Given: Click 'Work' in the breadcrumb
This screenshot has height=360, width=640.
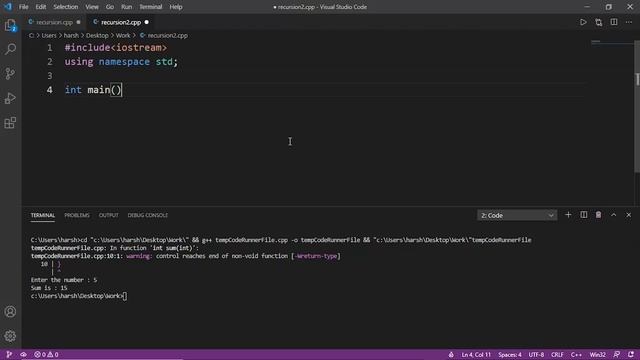Looking at the screenshot, I should coord(123,36).
